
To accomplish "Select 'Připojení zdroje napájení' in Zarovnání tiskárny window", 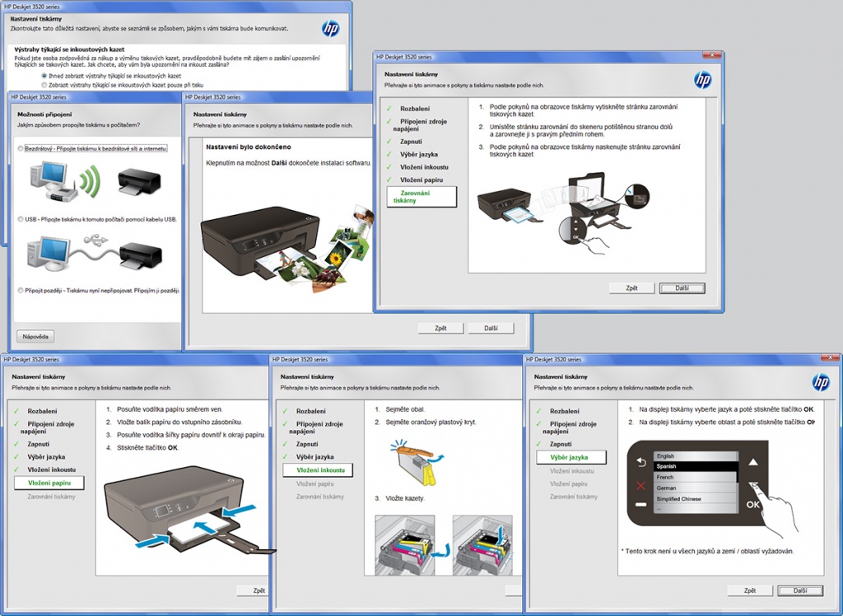I will pos(420,125).
